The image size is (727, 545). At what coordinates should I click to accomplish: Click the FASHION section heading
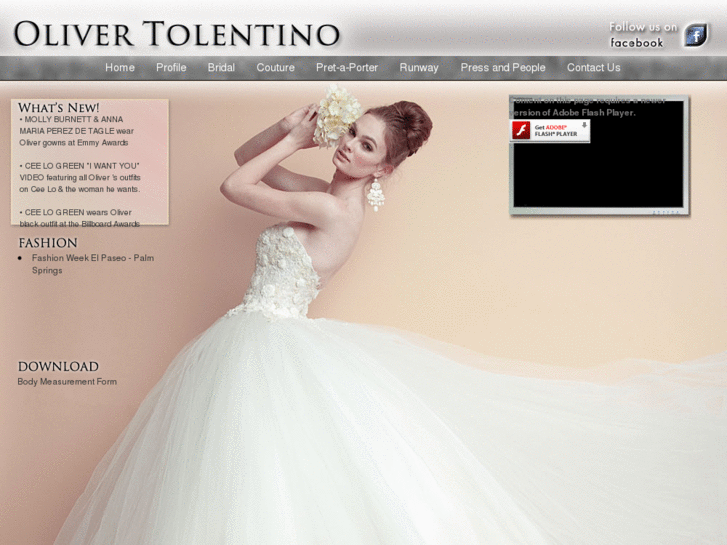coord(48,243)
